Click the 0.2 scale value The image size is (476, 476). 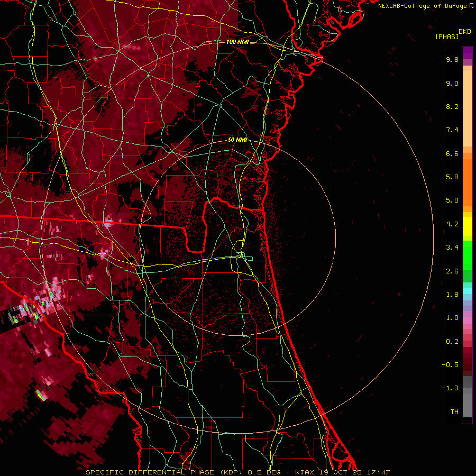coord(452,342)
